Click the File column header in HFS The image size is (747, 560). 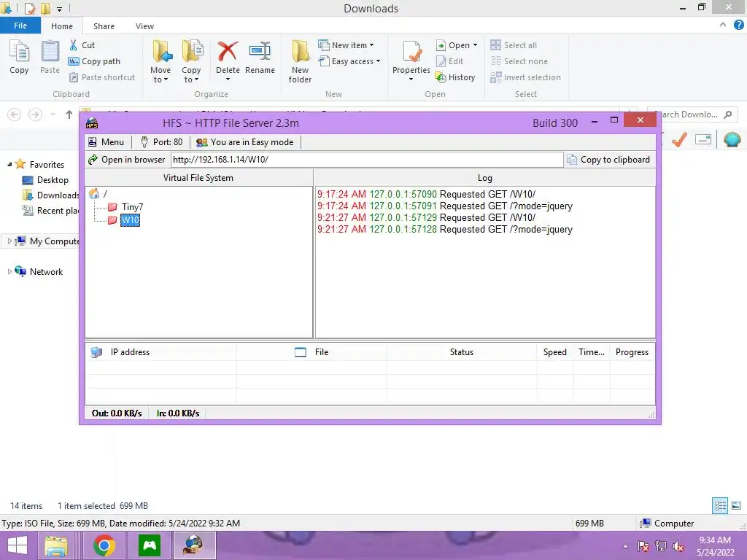(311, 352)
